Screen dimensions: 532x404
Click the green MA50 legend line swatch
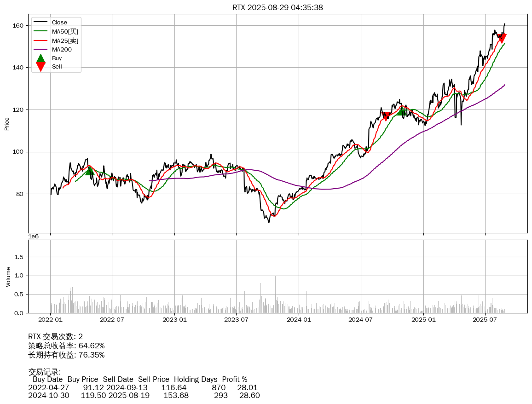coord(40,31)
